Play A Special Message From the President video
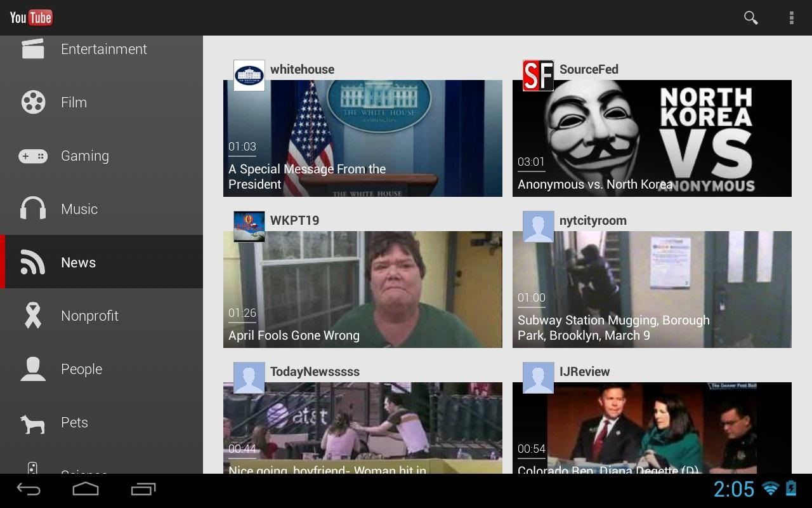Viewport: 812px width, 508px height. [363, 138]
